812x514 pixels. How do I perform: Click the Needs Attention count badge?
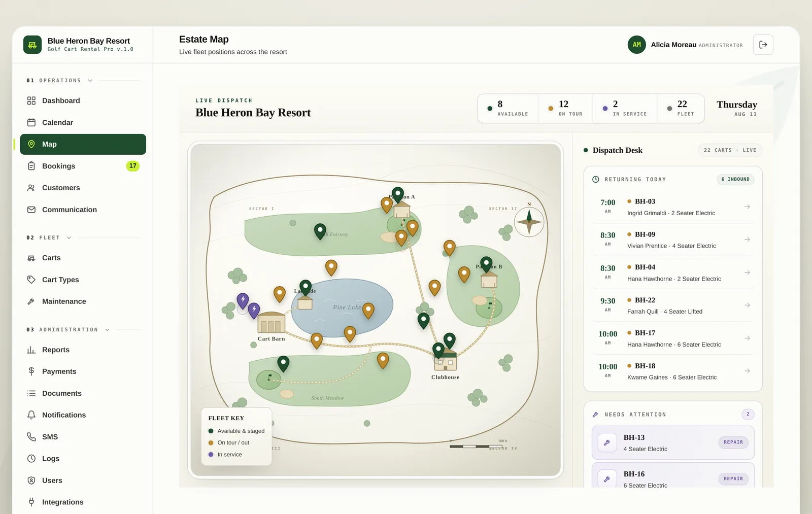pos(748,414)
